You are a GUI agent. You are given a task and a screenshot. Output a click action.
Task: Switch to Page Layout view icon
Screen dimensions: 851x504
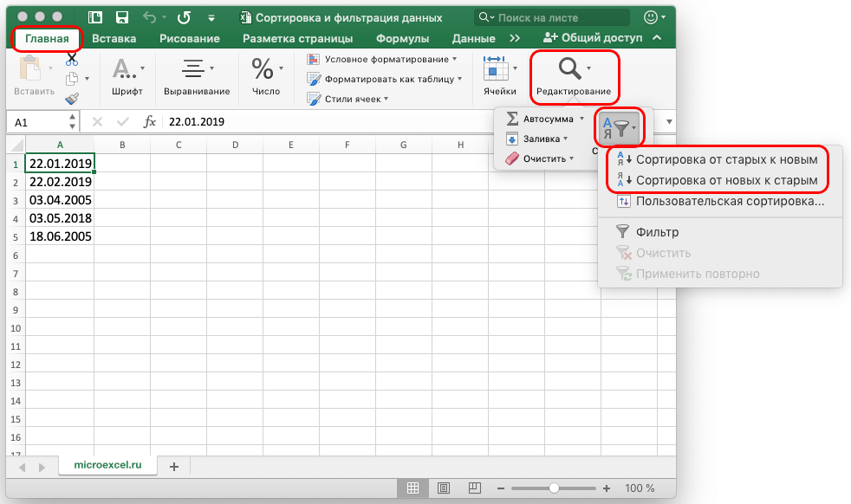click(444, 488)
